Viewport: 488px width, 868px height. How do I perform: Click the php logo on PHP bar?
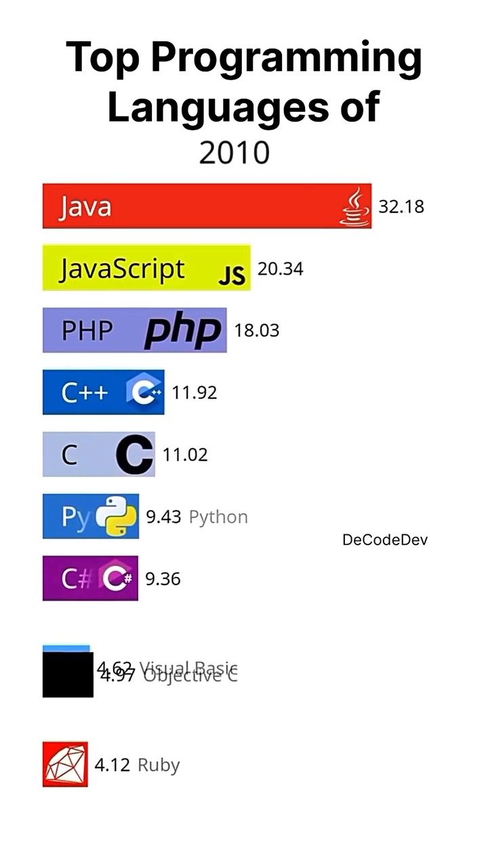tap(183, 331)
